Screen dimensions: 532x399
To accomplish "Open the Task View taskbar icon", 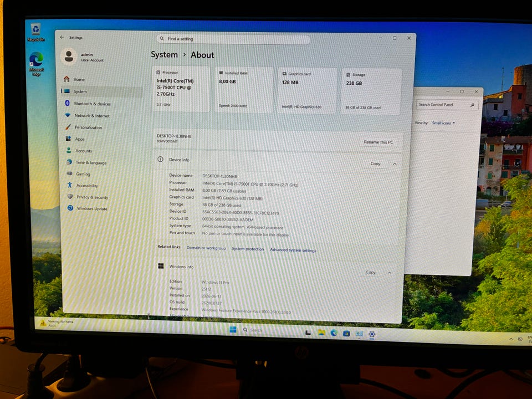I will tap(308, 332).
